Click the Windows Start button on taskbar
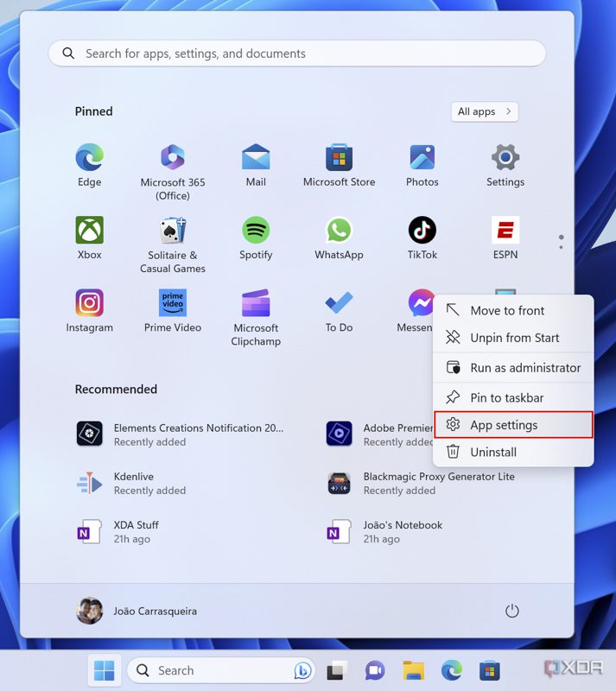Viewport: 616px width, 691px height. (104, 670)
